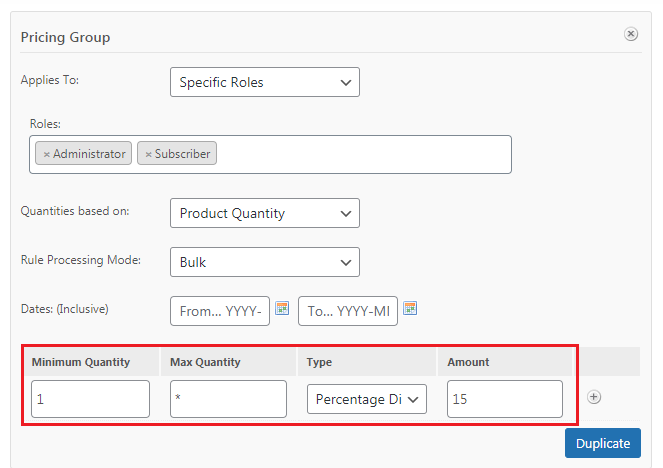Image resolution: width=663 pixels, height=468 pixels.
Task: Open Rule Processing Mode dropdown
Action: coord(265,262)
